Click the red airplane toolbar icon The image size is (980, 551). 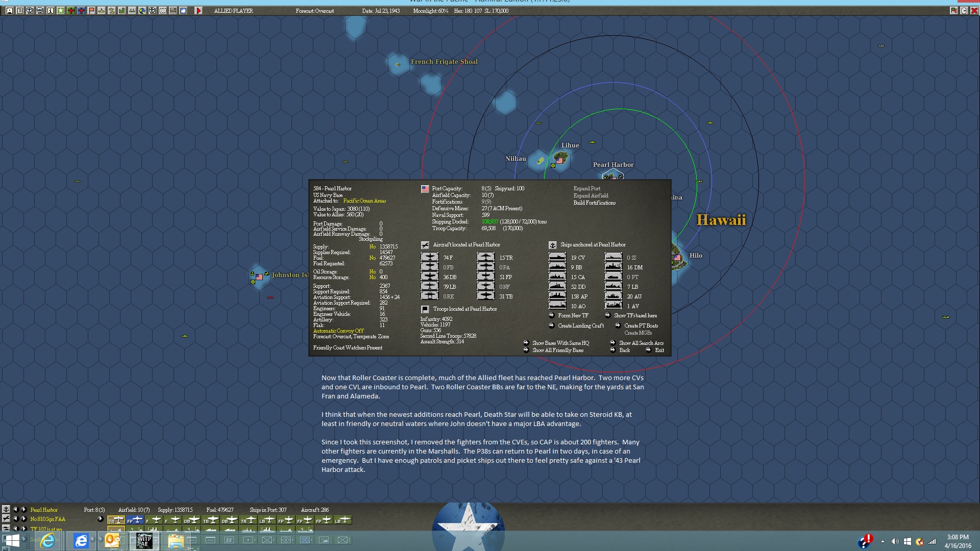click(71, 11)
